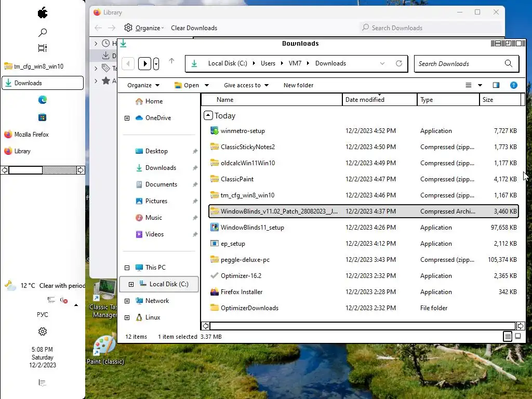Click right arrow of file list scrollbar

pyautogui.click(x=521, y=326)
